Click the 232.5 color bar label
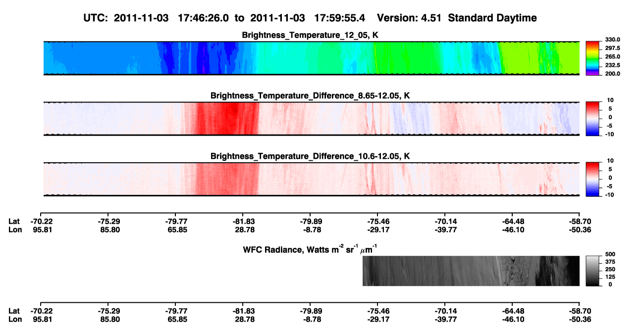 [x=613, y=65]
